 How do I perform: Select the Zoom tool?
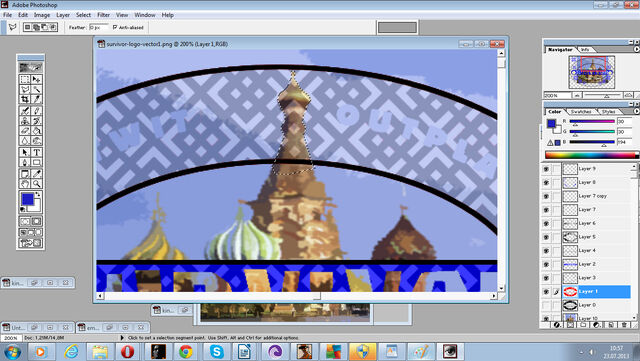click(36, 184)
